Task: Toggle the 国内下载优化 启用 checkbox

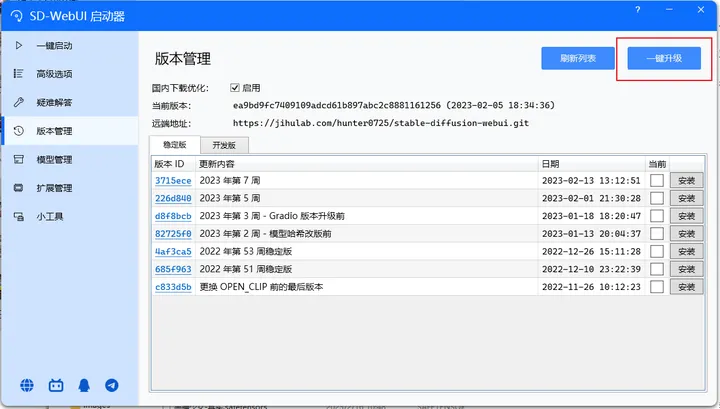Action: coord(235,88)
